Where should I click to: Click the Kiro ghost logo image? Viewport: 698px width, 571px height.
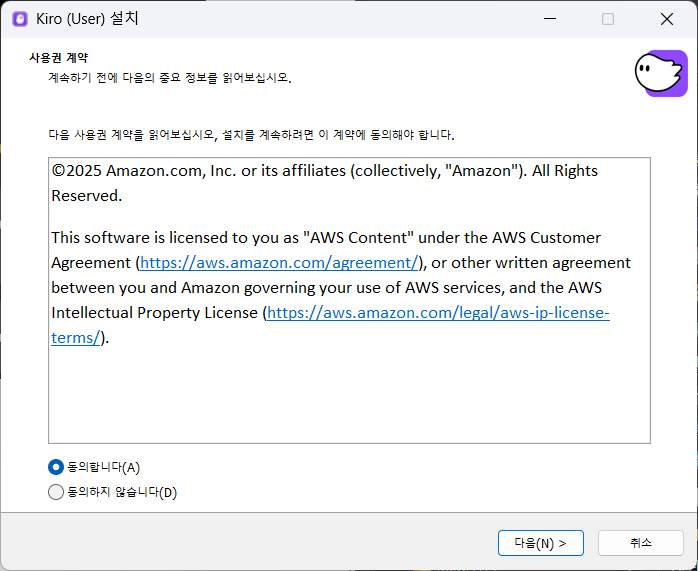pyautogui.click(x=661, y=73)
